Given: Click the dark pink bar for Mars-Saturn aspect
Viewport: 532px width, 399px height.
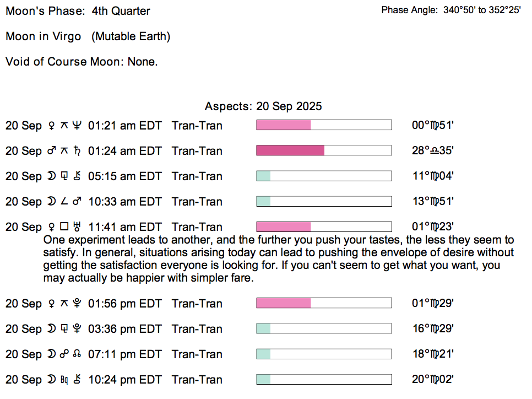Looking at the screenshot, I should pyautogui.click(x=290, y=150).
